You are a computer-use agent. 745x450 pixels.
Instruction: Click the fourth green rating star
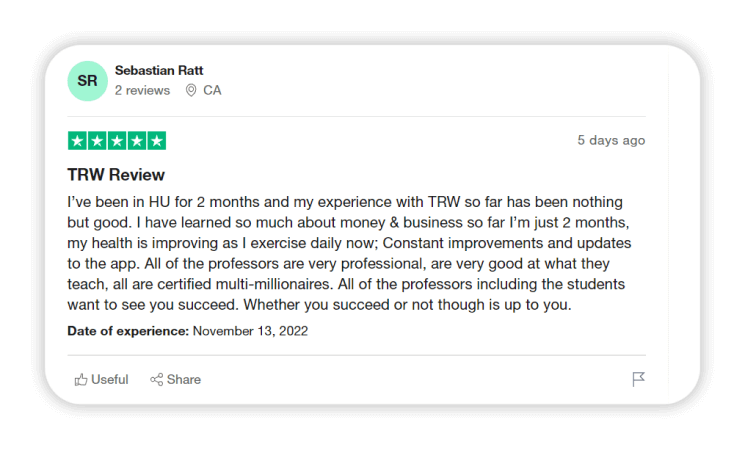coord(137,141)
